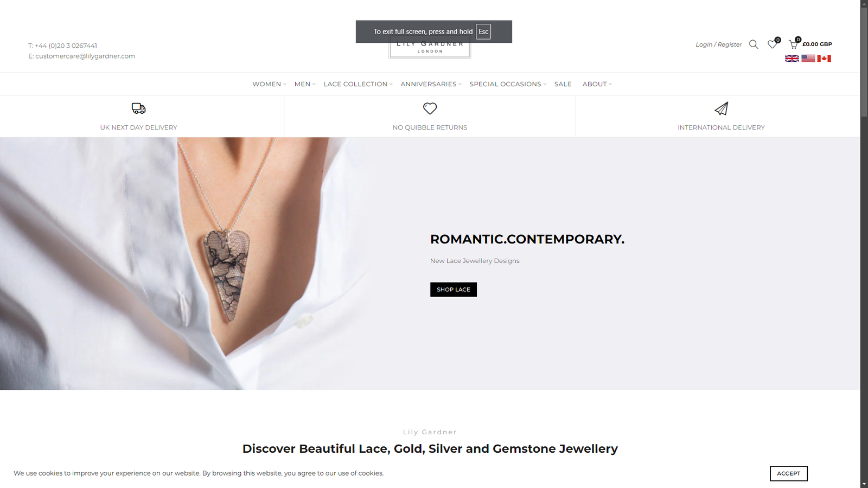
Task: Expand the SPECIAL OCCASIONS dropdown
Action: click(x=508, y=84)
